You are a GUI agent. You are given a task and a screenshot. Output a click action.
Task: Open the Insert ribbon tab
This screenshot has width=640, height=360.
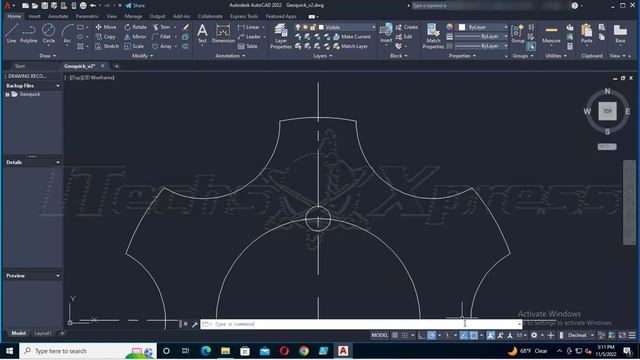point(34,16)
